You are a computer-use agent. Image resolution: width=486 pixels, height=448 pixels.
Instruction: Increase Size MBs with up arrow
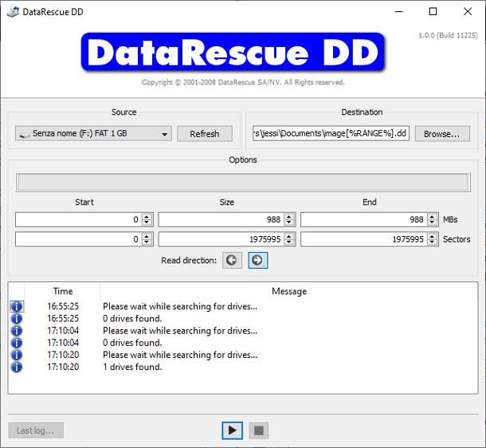289,216
